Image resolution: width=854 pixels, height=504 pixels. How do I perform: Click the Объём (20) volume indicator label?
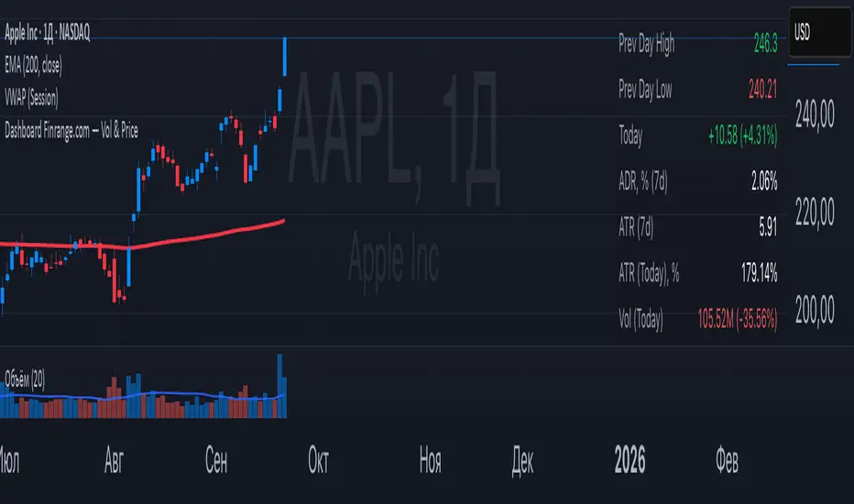click(x=25, y=379)
